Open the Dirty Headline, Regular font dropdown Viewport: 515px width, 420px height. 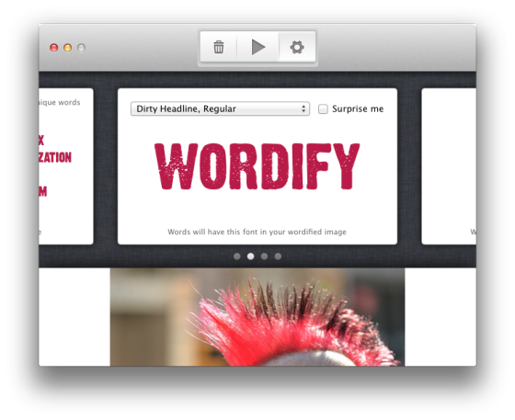[220, 108]
